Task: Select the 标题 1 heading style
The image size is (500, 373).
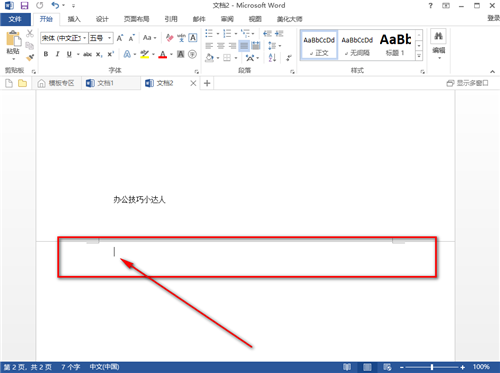Action: 395,45
